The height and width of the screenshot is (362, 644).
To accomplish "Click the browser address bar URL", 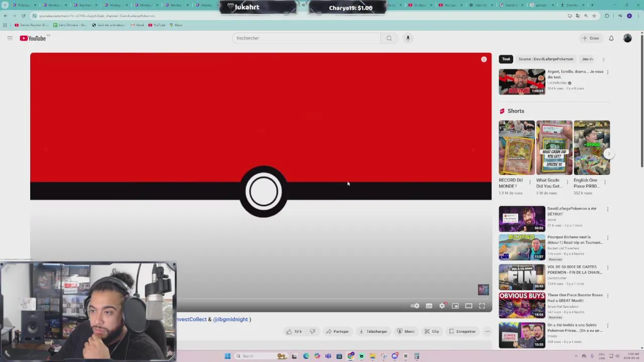I will point(97,16).
